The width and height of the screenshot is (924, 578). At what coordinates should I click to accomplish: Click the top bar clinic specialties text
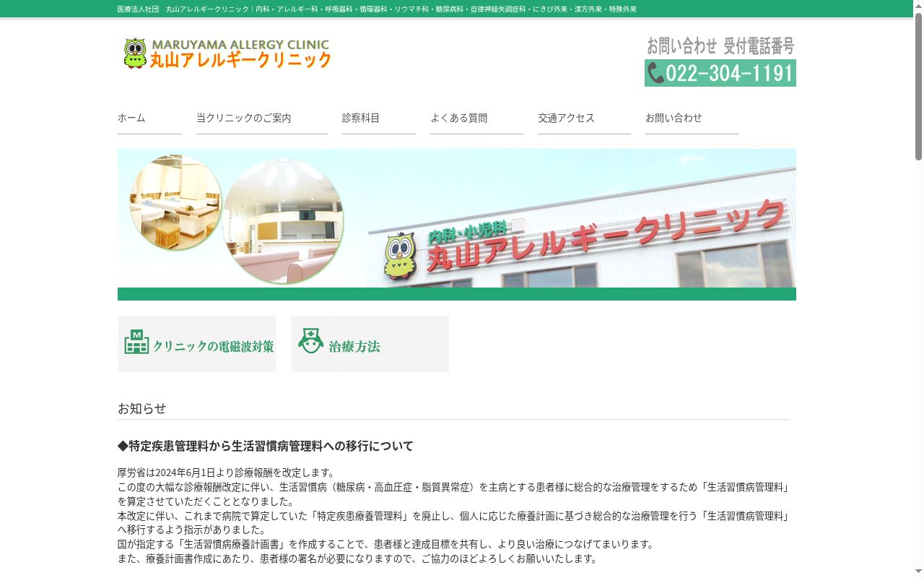377,9
